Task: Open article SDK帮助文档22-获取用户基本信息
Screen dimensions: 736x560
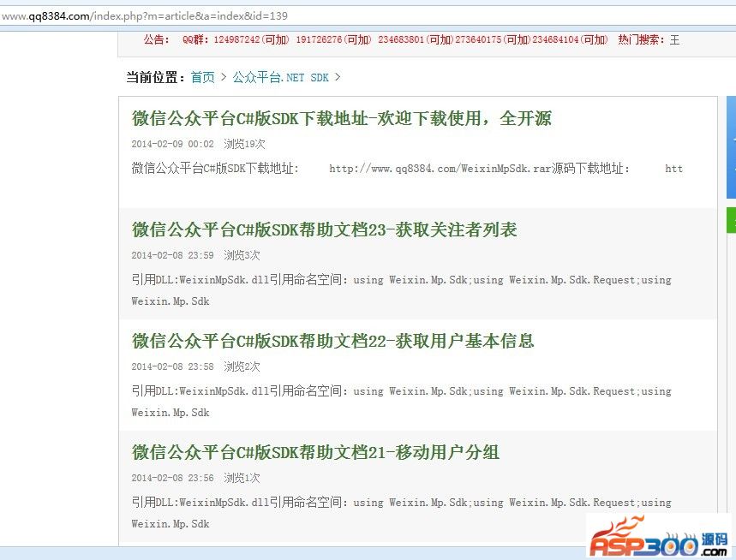Action: 332,341
